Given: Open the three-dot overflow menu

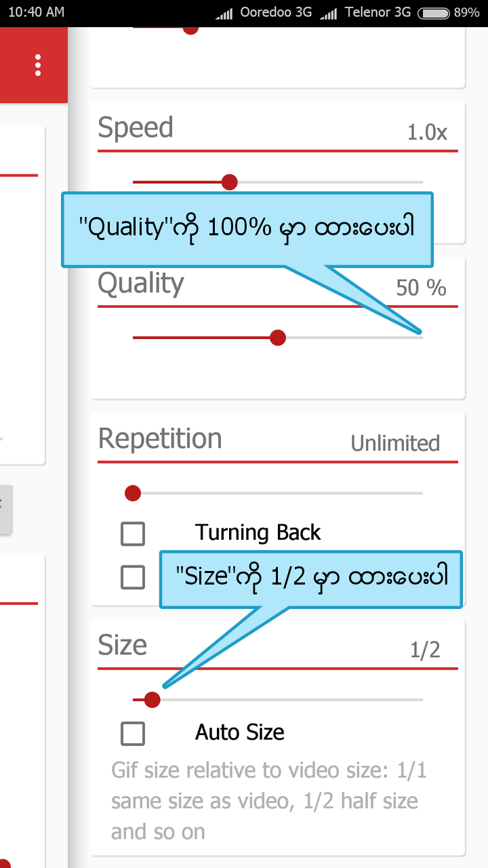Looking at the screenshot, I should pos(38,64).
